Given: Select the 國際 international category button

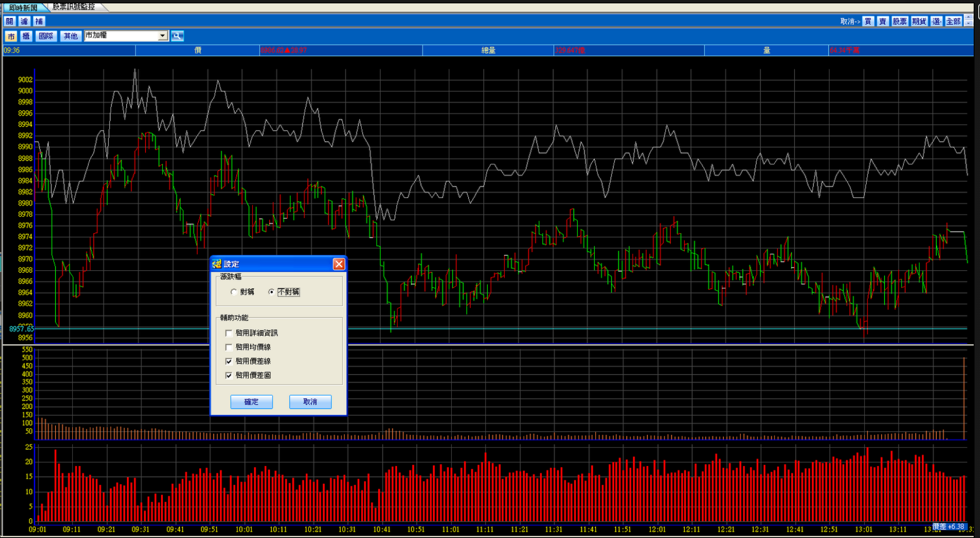Looking at the screenshot, I should click(46, 36).
